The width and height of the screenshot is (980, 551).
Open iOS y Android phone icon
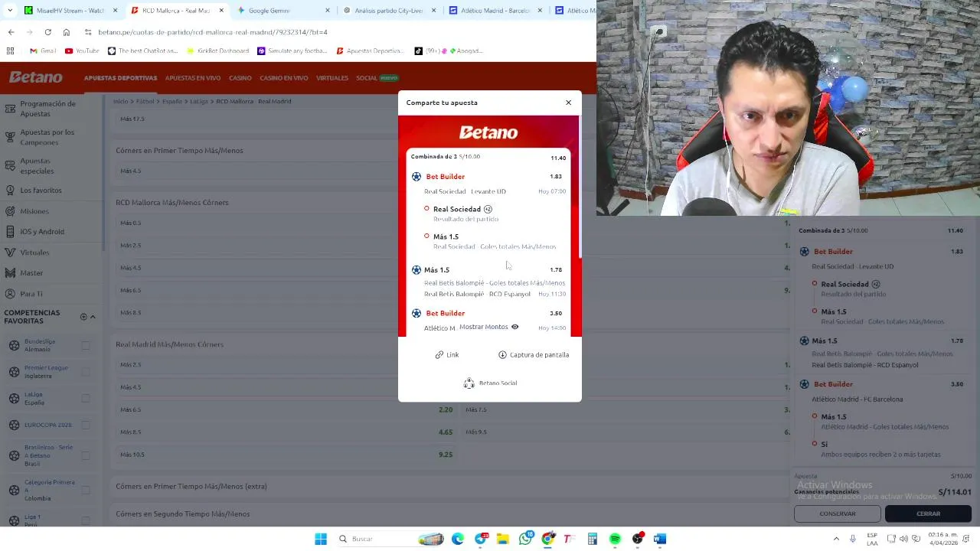click(10, 231)
